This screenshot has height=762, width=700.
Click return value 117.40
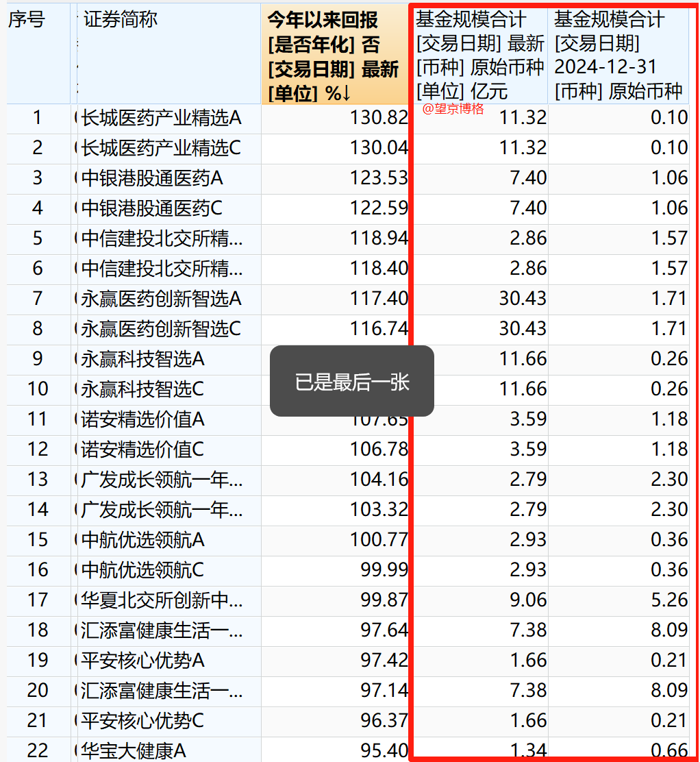coord(379,298)
